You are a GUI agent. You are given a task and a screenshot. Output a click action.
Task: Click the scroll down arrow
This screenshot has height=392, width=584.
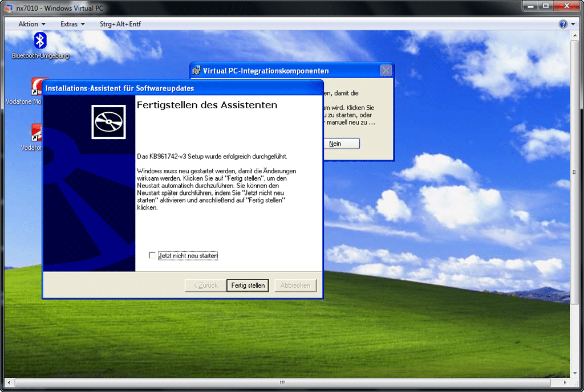point(574,373)
